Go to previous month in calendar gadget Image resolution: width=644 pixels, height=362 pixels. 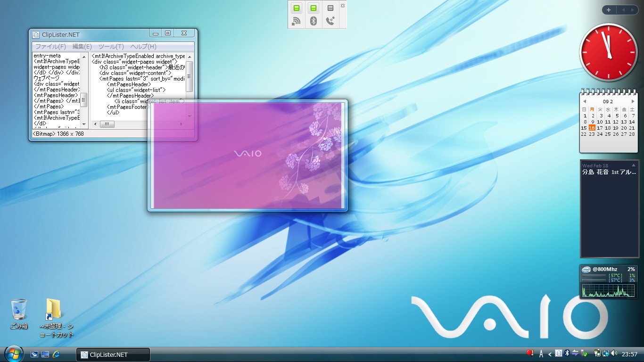coord(585,101)
